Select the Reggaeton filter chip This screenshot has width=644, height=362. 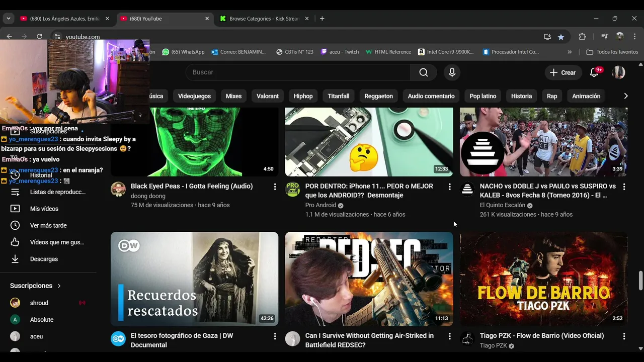(378, 96)
